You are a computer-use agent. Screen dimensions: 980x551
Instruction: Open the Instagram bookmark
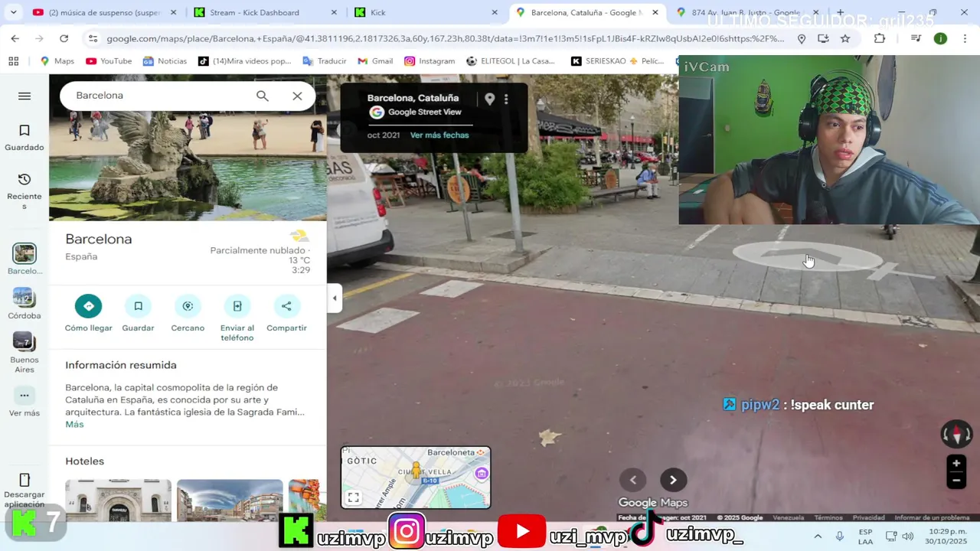(x=430, y=61)
